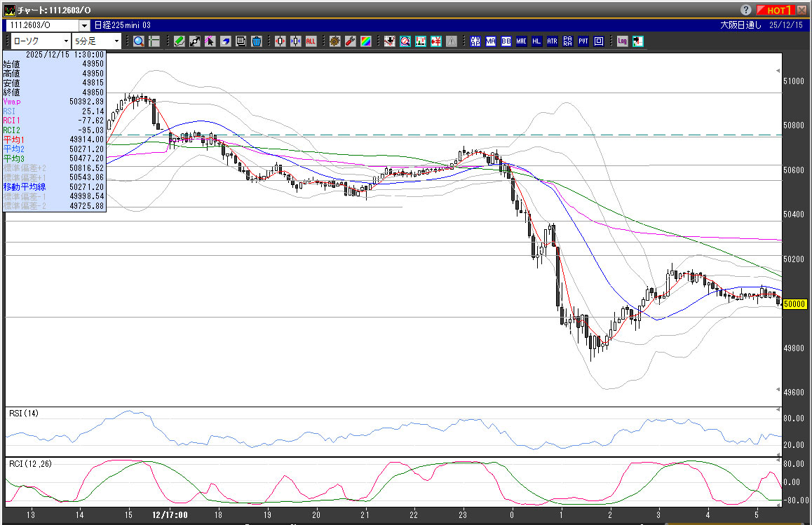Image resolution: width=812 pixels, height=525 pixels.
Task: Click the red yen arrows icon
Action: pos(436,41)
